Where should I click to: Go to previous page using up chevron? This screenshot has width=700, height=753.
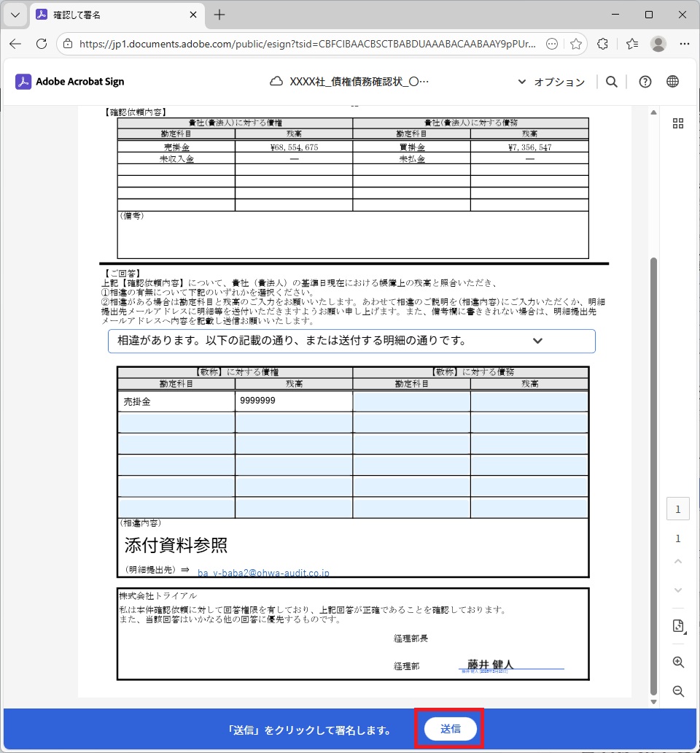coord(678,562)
